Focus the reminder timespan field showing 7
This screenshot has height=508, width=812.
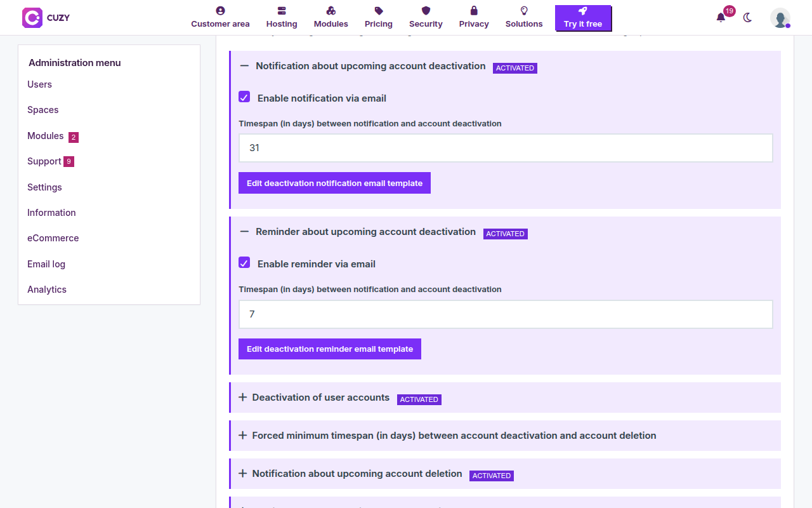(506, 314)
